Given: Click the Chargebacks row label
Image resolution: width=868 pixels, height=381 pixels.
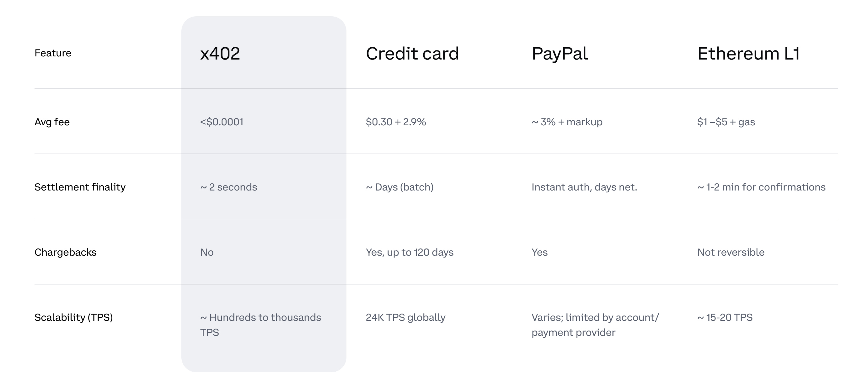Looking at the screenshot, I should 65,253.
